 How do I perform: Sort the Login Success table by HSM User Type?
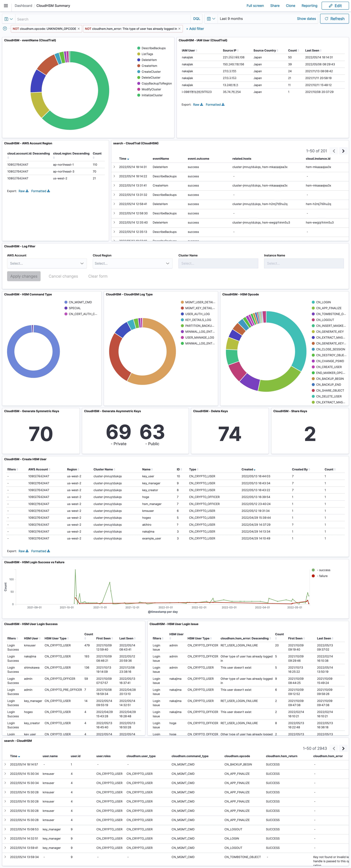tap(57, 639)
